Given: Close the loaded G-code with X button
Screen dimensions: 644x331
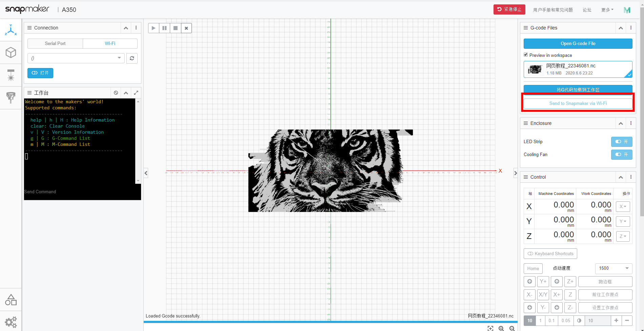Looking at the screenshot, I should 186,28.
